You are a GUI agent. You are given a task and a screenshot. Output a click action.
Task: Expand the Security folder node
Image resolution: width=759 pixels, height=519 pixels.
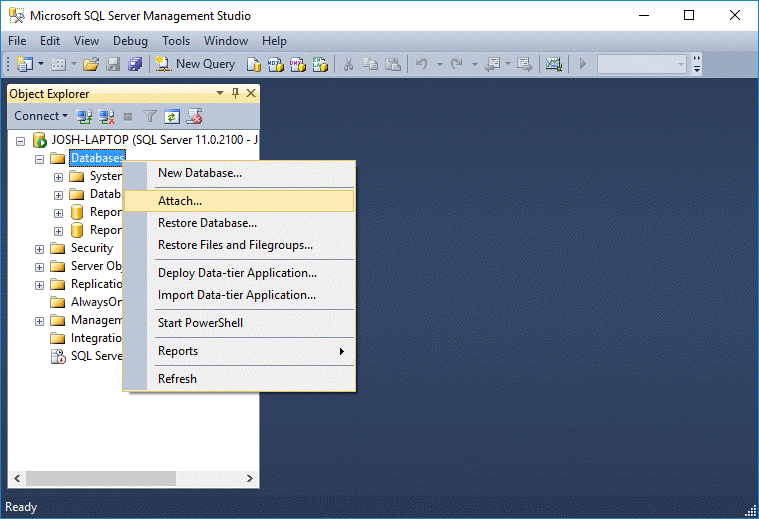point(40,248)
